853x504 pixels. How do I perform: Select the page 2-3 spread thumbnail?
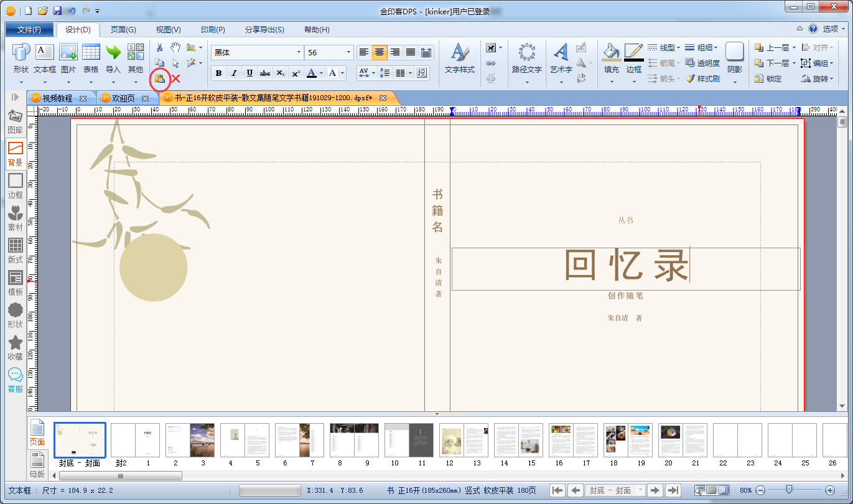coord(190,441)
